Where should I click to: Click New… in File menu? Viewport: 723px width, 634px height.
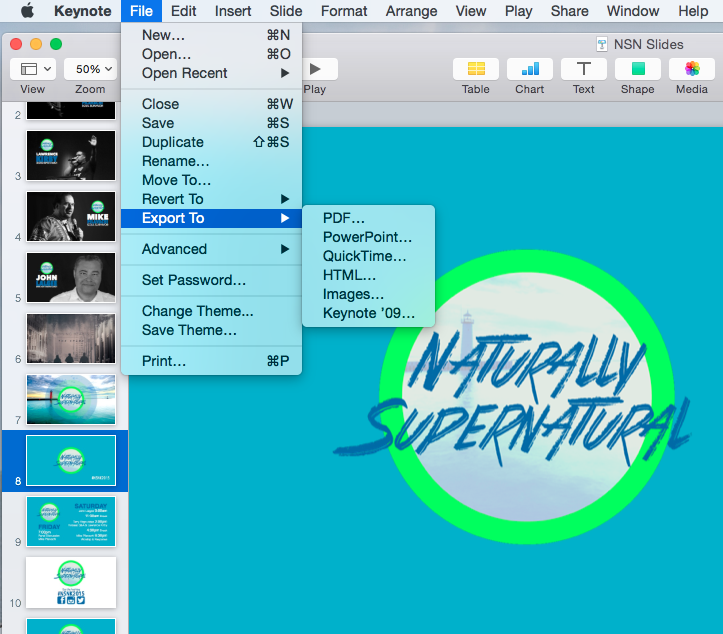point(212,35)
